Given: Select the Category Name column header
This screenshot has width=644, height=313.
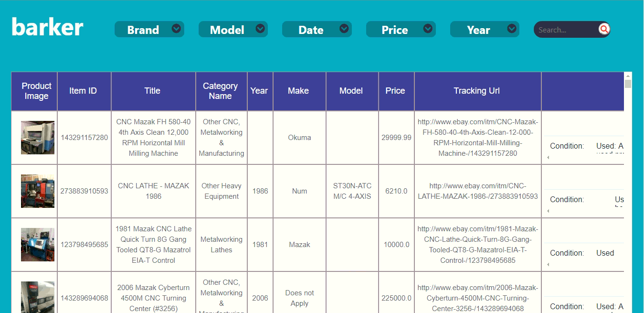Looking at the screenshot, I should (x=220, y=91).
